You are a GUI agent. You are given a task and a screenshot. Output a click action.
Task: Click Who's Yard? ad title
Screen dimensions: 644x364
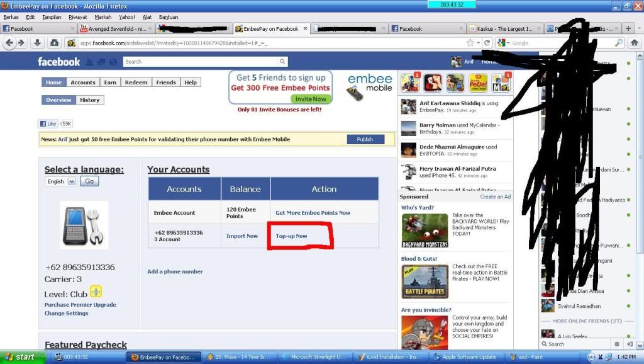click(x=418, y=208)
